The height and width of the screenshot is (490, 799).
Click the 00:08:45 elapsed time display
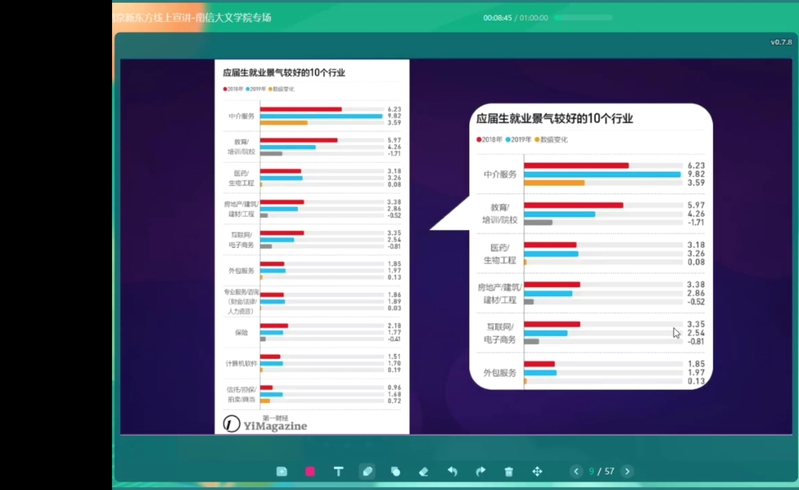coord(497,18)
